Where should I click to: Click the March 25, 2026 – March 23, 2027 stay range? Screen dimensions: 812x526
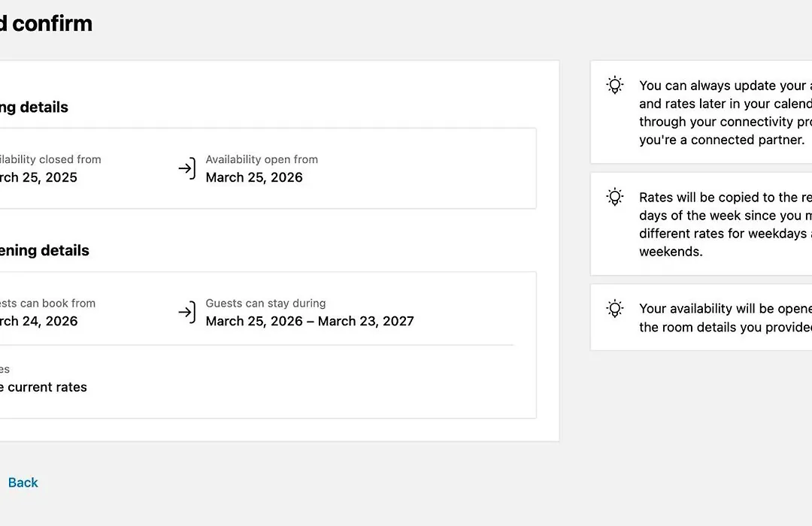(310, 321)
